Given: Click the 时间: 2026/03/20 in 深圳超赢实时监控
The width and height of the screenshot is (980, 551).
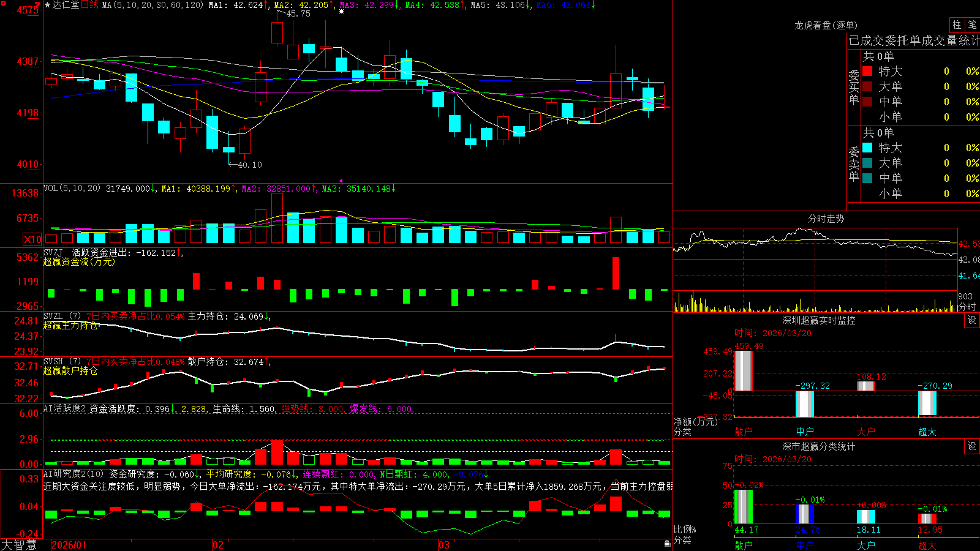Looking at the screenshot, I should [773, 333].
